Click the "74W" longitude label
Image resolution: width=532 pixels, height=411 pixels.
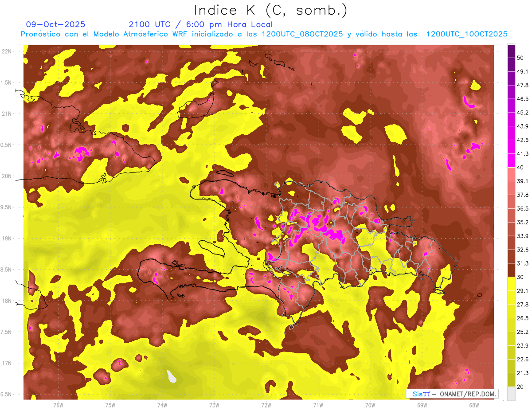162,405
